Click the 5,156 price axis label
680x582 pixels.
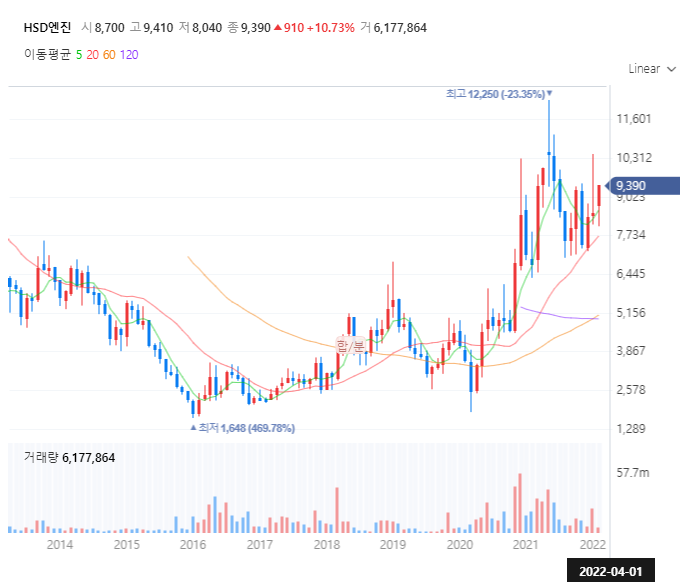click(631, 313)
